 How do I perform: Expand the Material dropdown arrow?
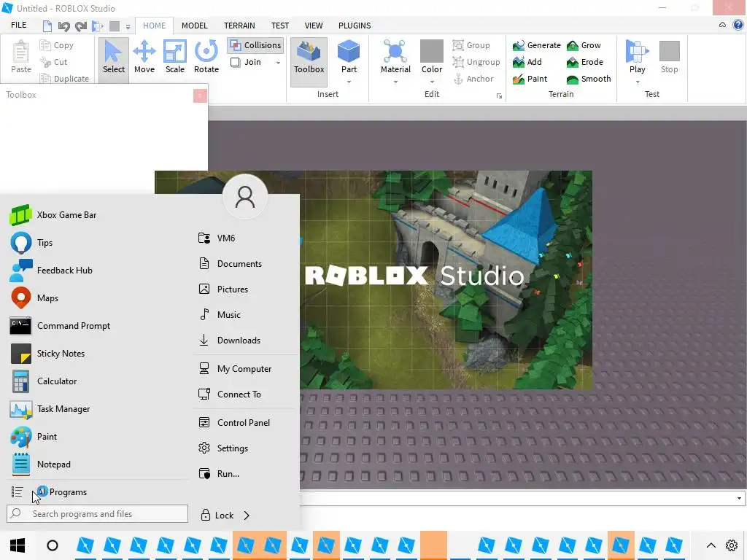395,82
